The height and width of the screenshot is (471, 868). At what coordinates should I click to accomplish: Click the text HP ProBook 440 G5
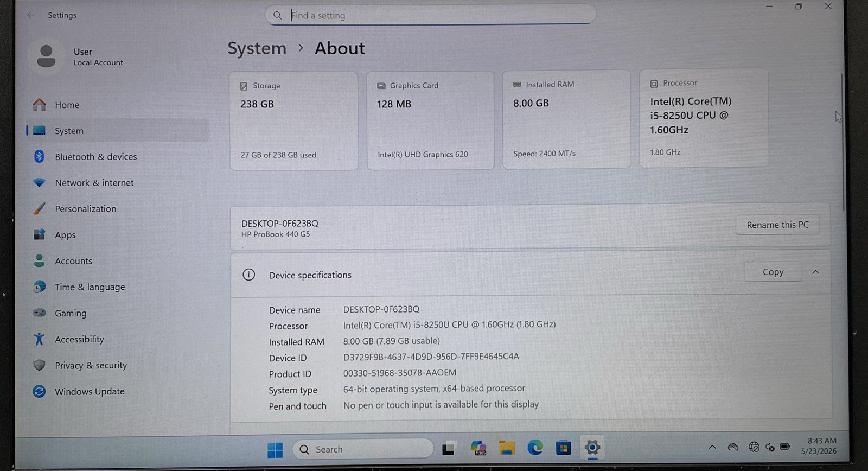[276, 234]
